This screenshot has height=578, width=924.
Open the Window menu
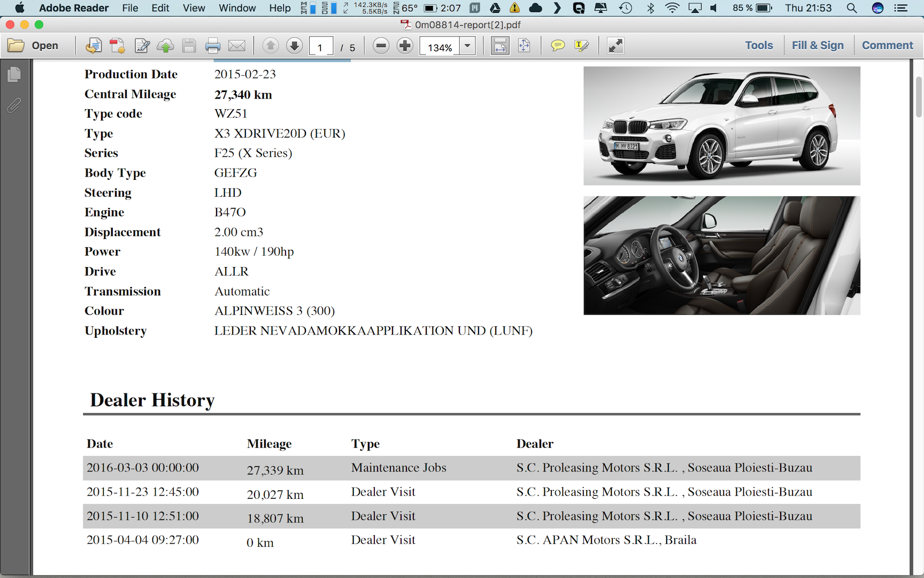tap(237, 8)
